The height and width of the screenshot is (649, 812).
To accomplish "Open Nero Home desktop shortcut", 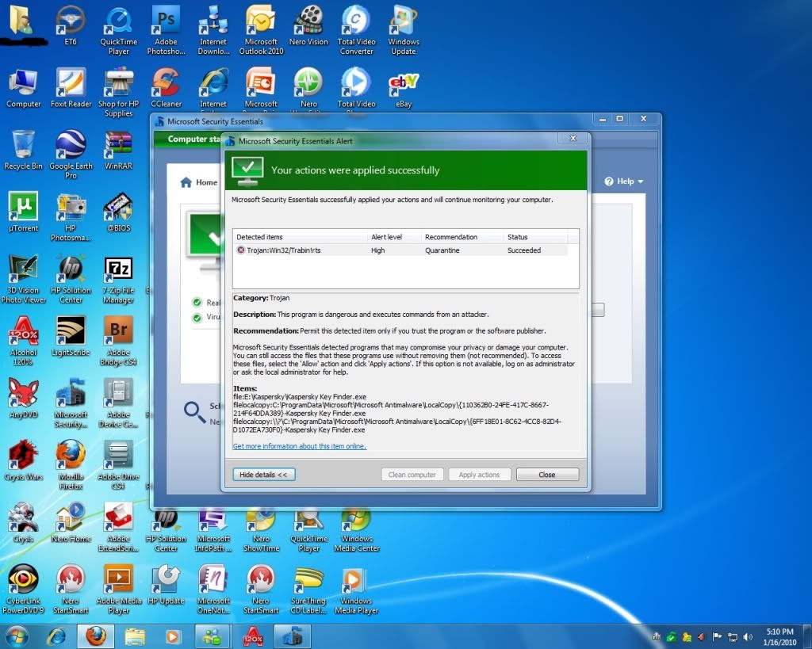I will [x=71, y=521].
